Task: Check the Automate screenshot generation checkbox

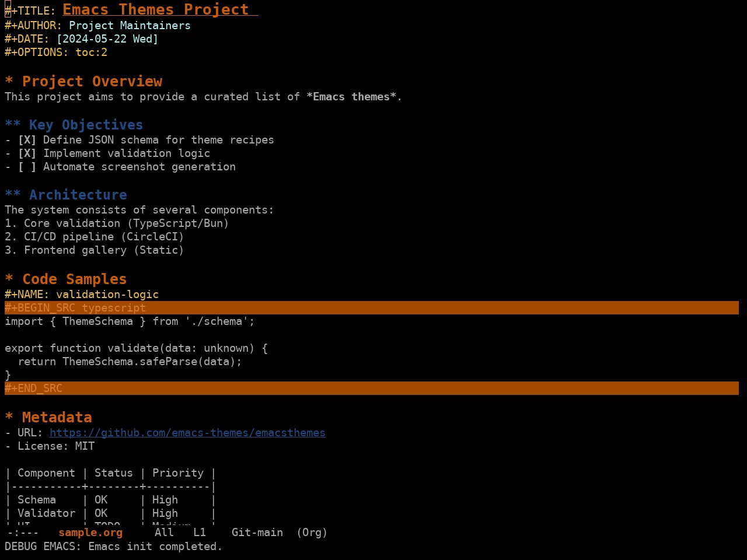Action: click(x=27, y=167)
